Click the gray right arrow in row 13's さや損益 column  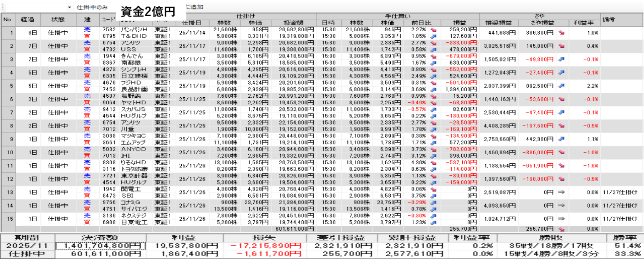coord(561,192)
